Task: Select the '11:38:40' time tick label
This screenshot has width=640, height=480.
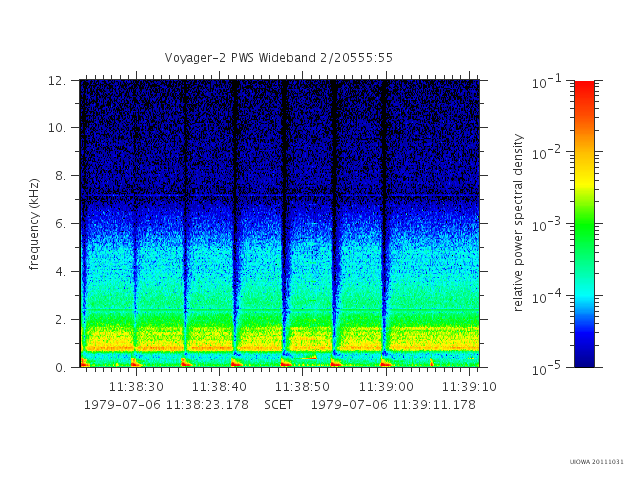Action: 220,387
